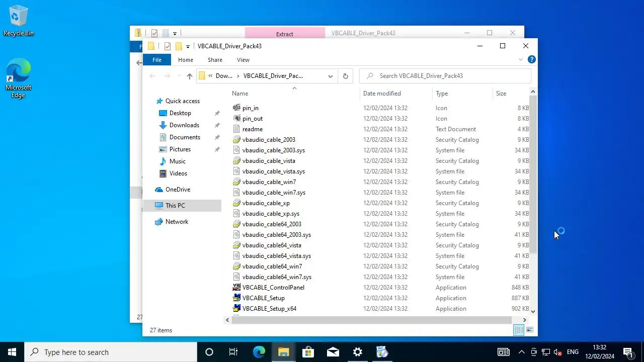
Task: Open Explorer Help question mark icon
Action: 531,59
